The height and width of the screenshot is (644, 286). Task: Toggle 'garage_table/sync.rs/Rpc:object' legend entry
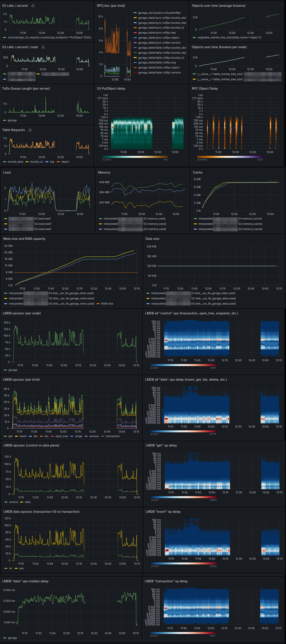(159, 38)
